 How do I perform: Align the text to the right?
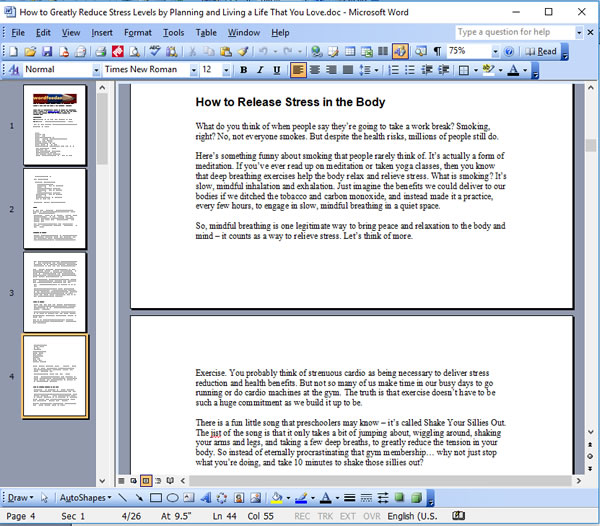(x=331, y=70)
